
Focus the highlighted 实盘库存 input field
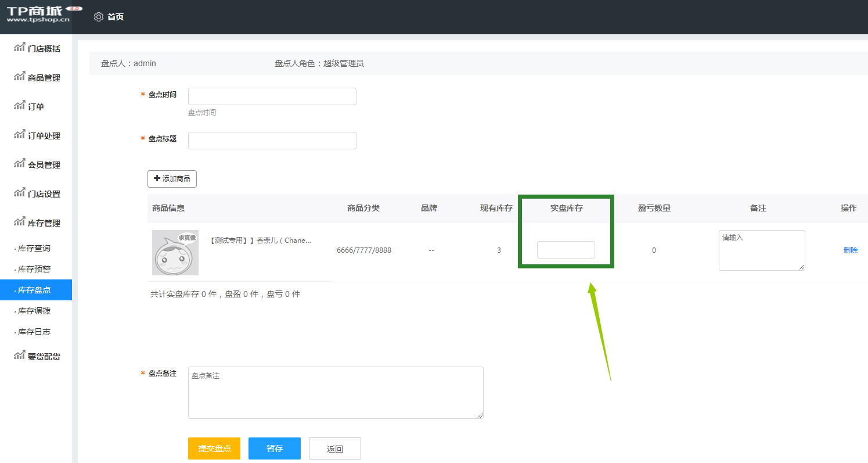(566, 249)
